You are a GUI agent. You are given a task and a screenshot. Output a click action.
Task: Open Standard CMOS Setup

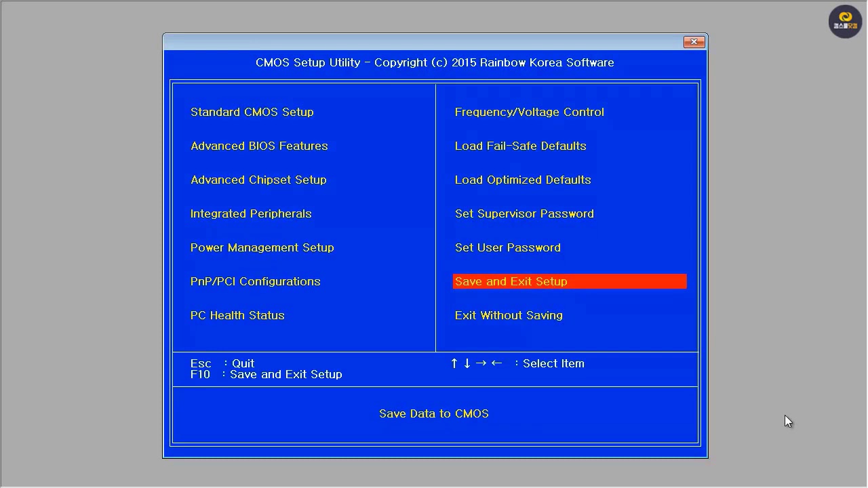[x=252, y=112]
